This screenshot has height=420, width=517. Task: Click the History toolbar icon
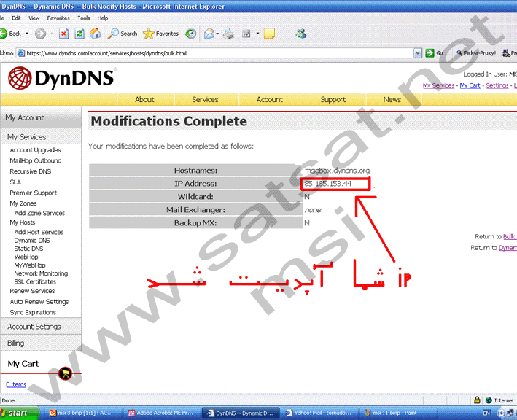pos(190,34)
